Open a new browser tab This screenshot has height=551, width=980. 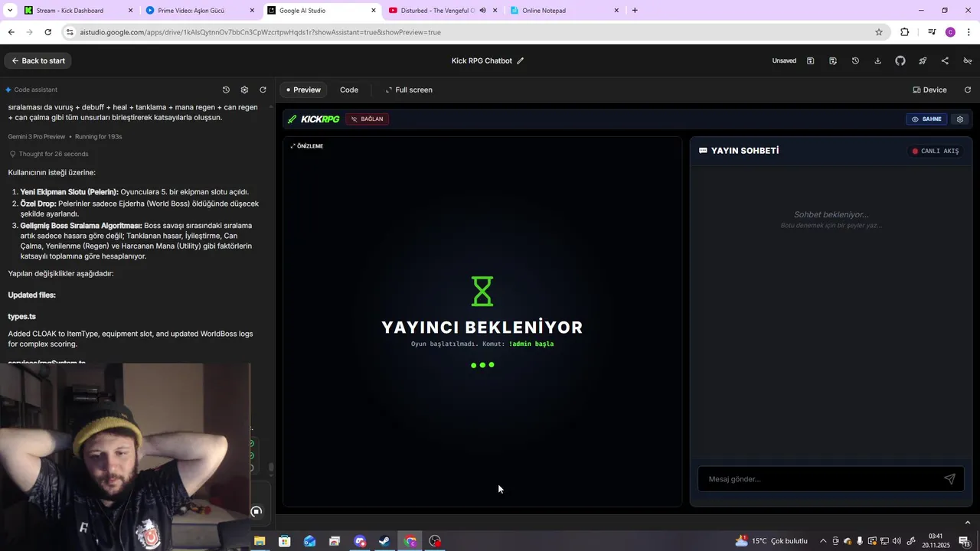tap(635, 11)
